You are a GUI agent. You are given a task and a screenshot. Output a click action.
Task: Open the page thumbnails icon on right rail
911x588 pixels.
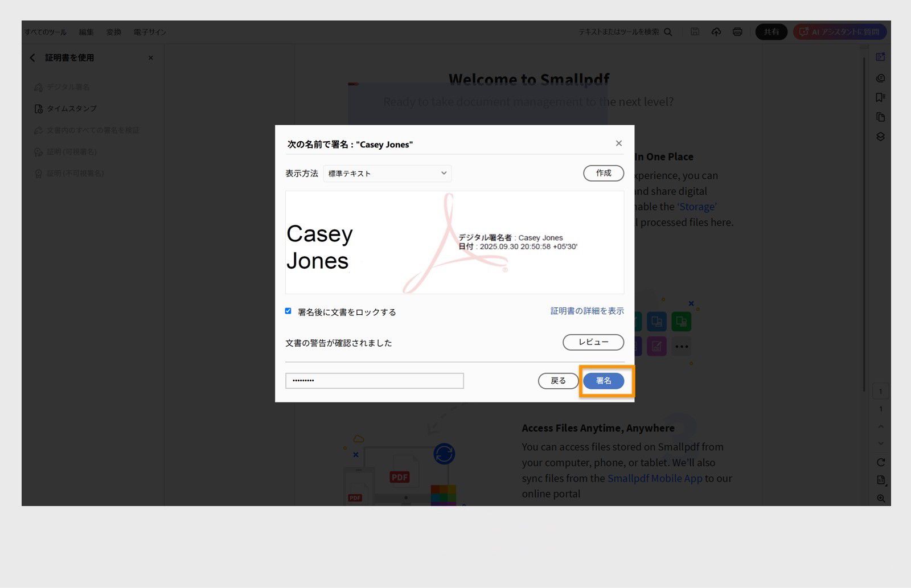[881, 117]
